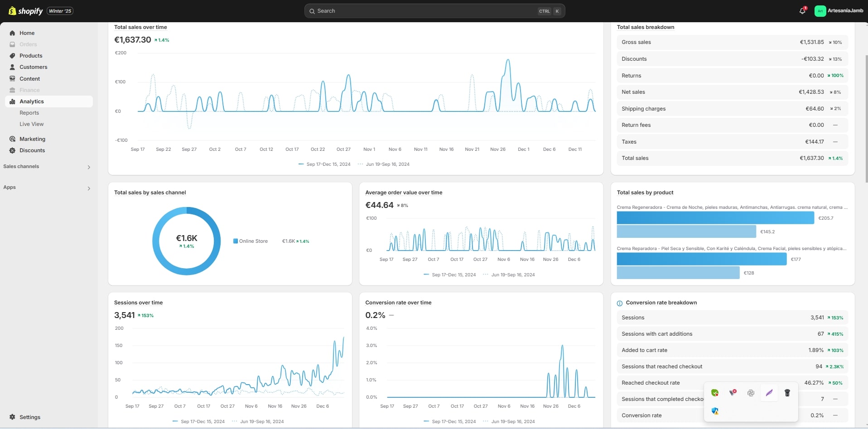The image size is (868, 429).
Task: Open Settings gear in sidebar
Action: pos(12,417)
